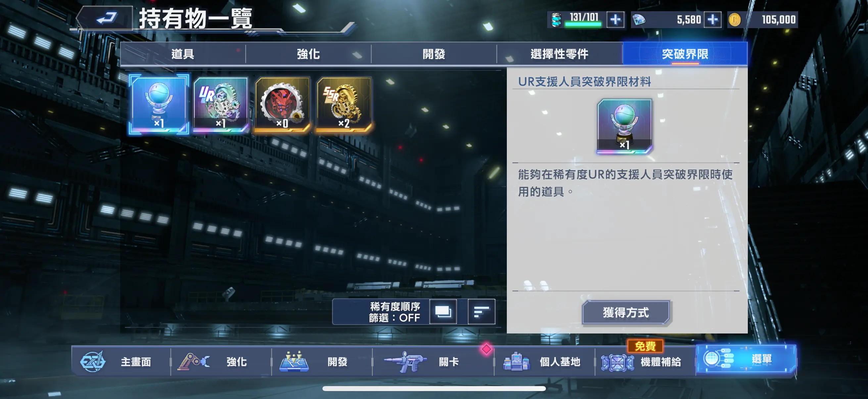Select the blue Haro trophy item
Image resolution: width=868 pixels, height=399 pixels.
pos(159,104)
